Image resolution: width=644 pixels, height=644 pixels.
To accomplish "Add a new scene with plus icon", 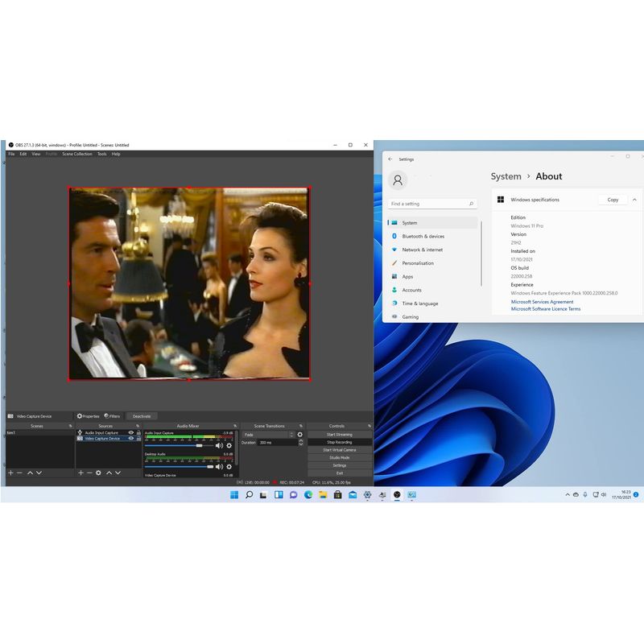I will [10, 473].
